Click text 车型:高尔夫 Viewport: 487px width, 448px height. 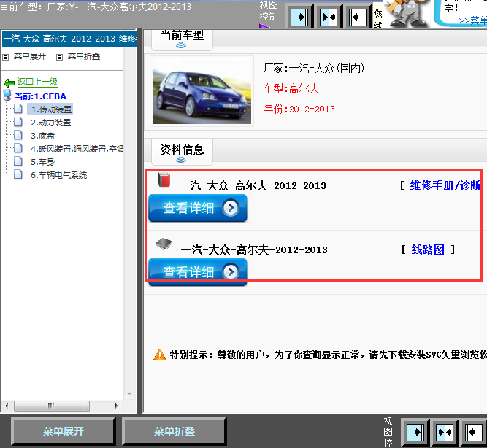pyautogui.click(x=291, y=89)
